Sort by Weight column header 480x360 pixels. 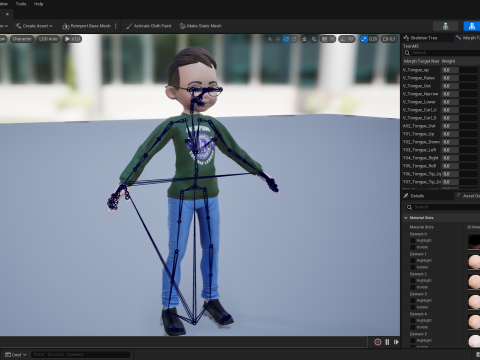(x=460, y=61)
